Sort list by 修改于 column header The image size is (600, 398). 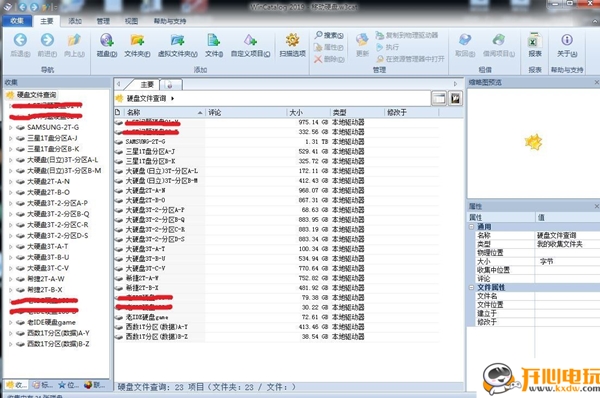411,112
